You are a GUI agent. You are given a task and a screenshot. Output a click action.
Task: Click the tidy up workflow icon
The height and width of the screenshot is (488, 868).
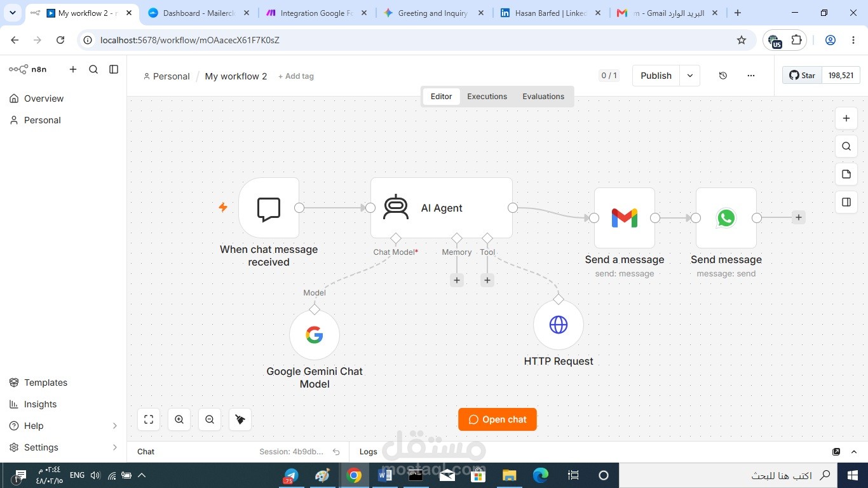(240, 419)
